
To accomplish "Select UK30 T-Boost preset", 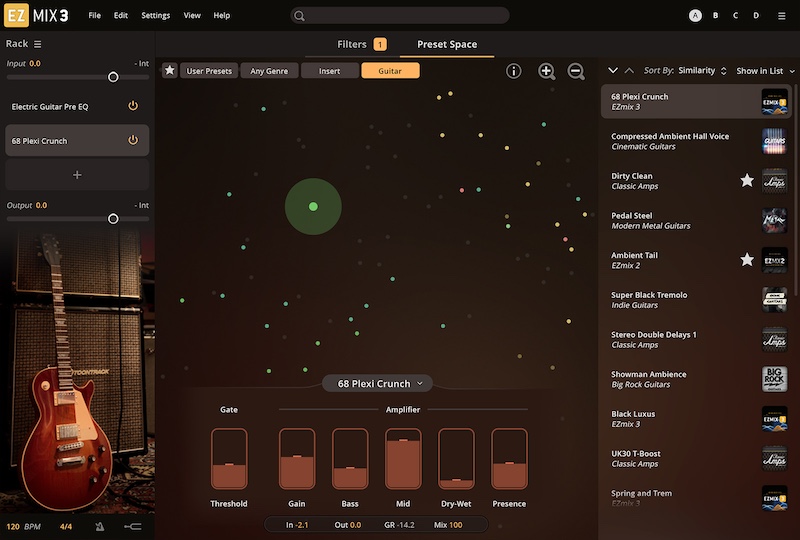I will coord(696,458).
